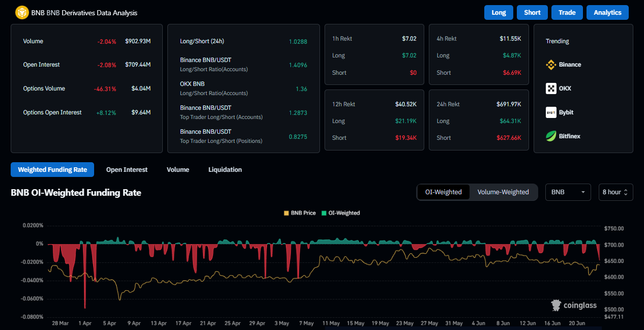Click the Short button
Screen dimensions: 644x330
point(532,13)
